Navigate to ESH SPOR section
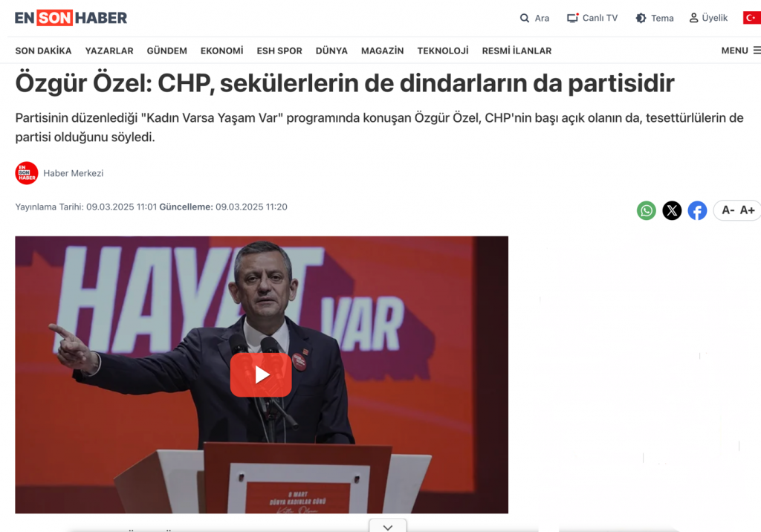Viewport: 761px width, 532px height. (279, 51)
